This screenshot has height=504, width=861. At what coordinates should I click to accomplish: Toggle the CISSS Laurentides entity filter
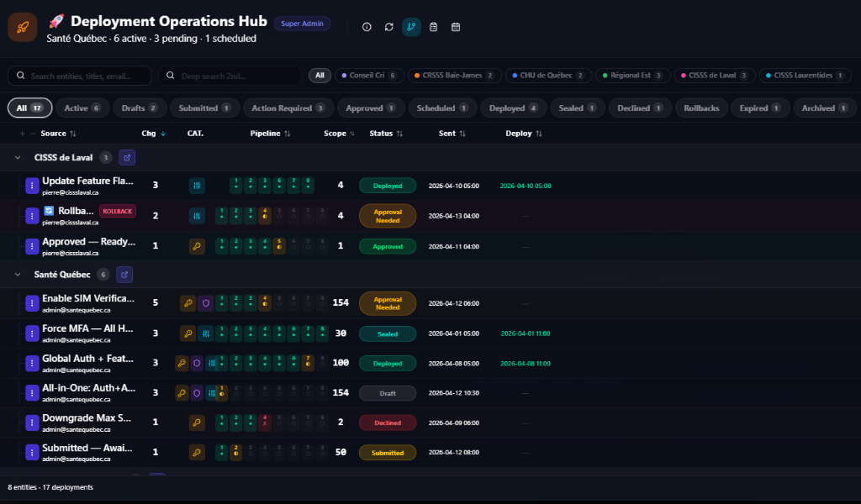806,75
